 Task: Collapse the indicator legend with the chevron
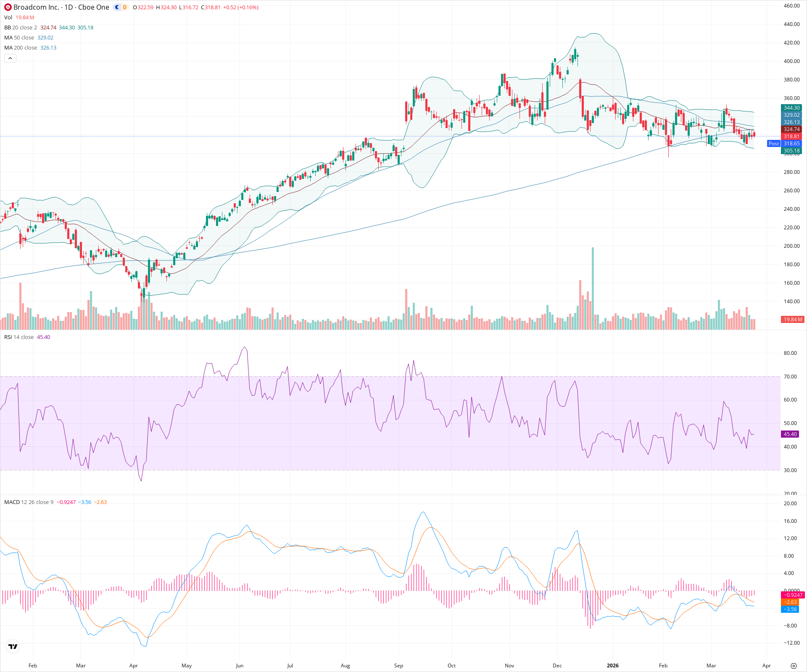(10, 58)
